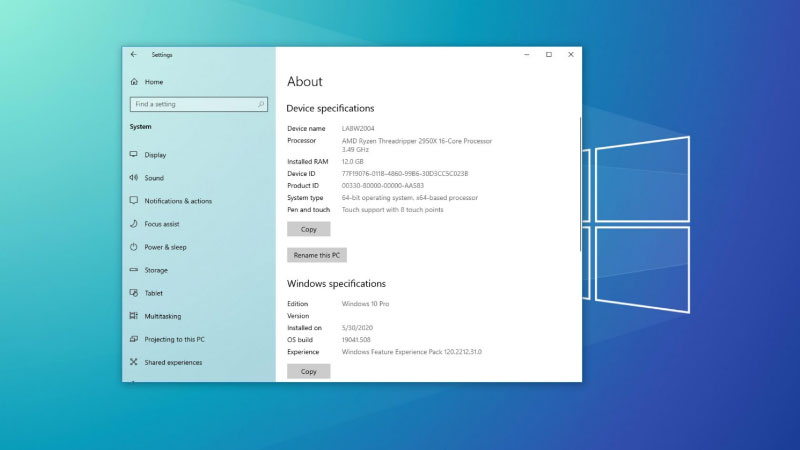This screenshot has width=800, height=450.
Task: Click the back arrow in Settings header
Action: pyautogui.click(x=134, y=55)
